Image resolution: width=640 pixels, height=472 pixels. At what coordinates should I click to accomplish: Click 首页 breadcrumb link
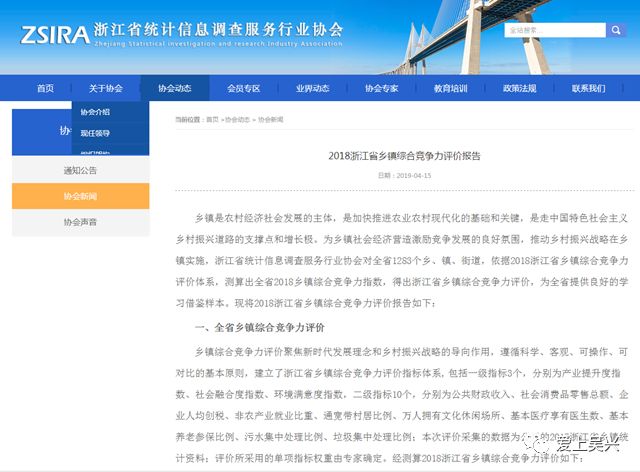212,120
